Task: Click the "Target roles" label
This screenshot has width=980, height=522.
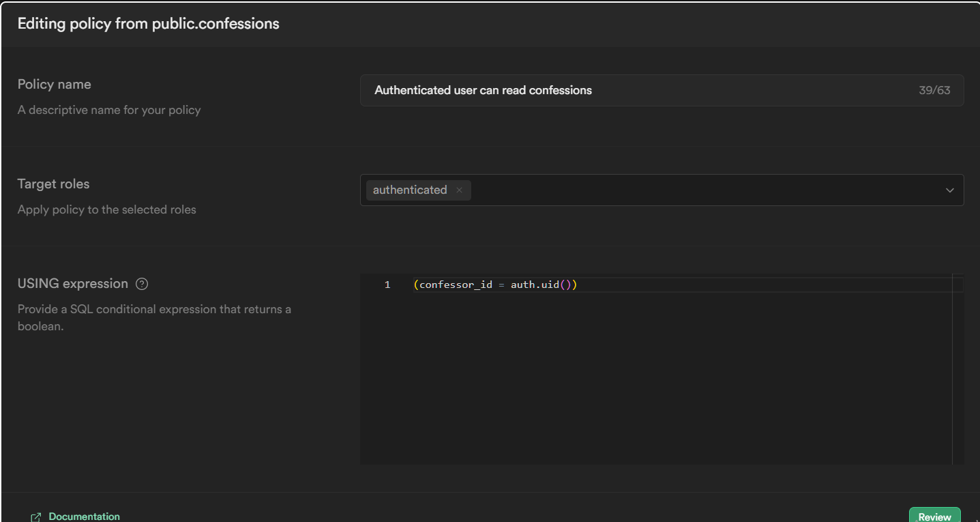Action: [54, 184]
